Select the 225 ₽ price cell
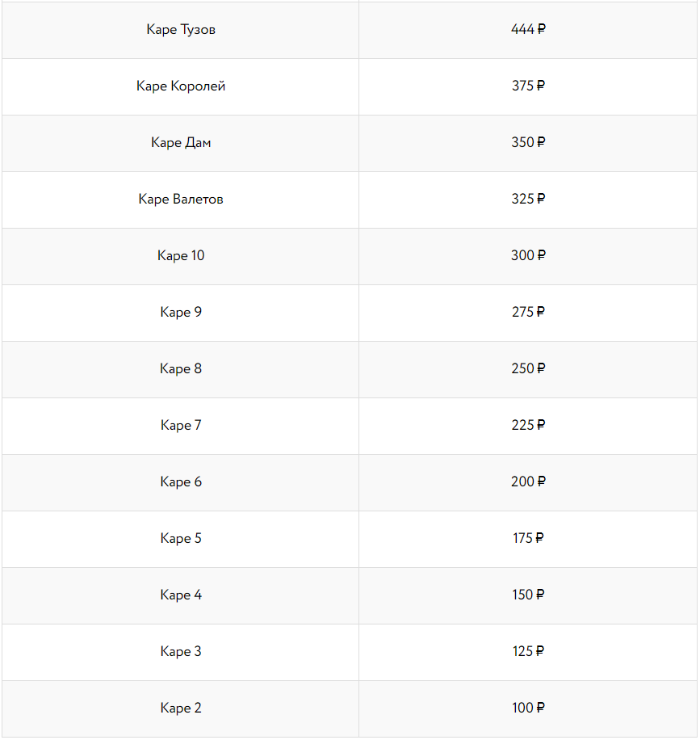 click(529, 426)
